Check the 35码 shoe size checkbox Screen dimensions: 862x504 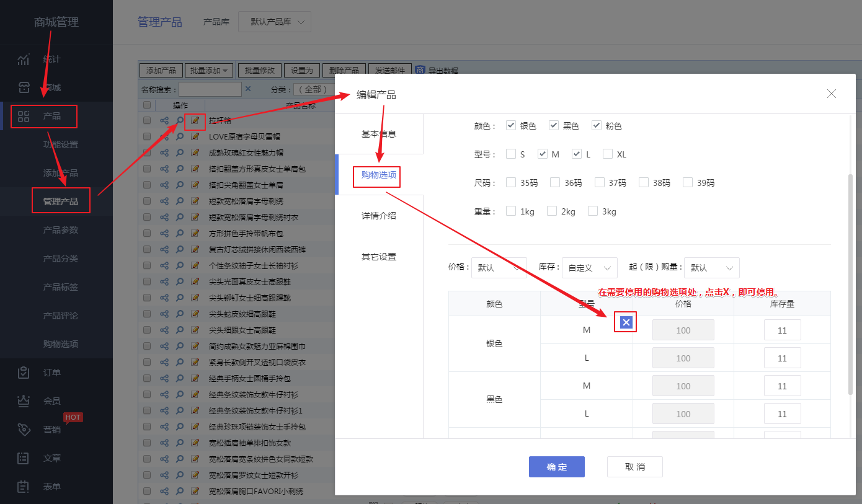pyautogui.click(x=511, y=182)
